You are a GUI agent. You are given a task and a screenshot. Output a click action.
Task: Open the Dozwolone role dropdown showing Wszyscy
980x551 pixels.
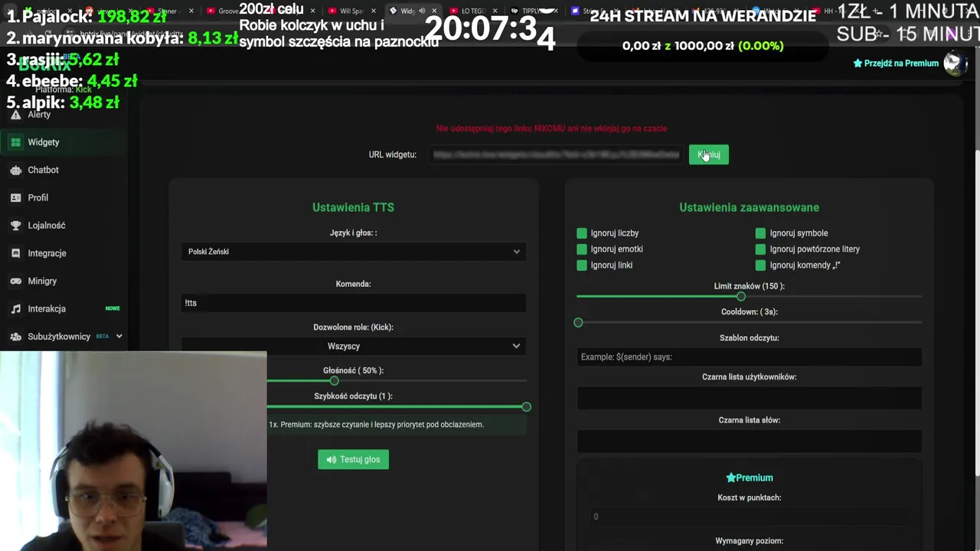(353, 346)
